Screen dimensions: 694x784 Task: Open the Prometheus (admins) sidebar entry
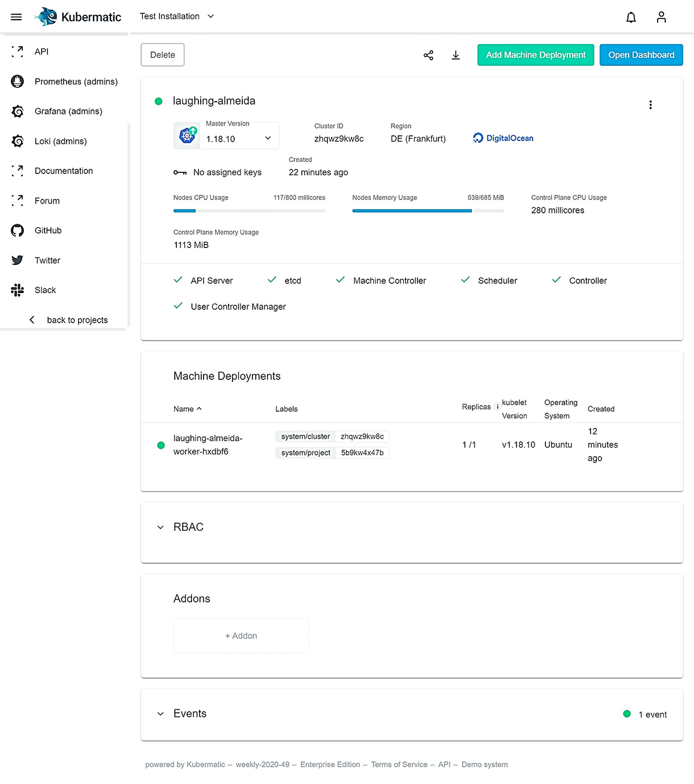coord(75,82)
